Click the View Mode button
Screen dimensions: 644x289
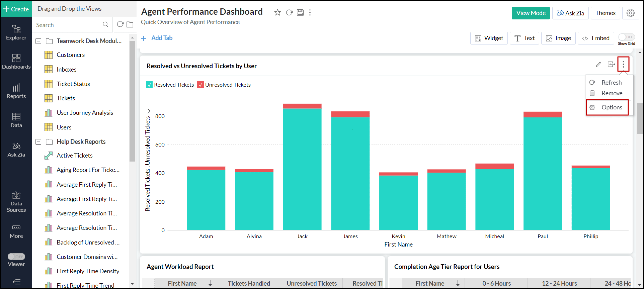[x=531, y=13]
